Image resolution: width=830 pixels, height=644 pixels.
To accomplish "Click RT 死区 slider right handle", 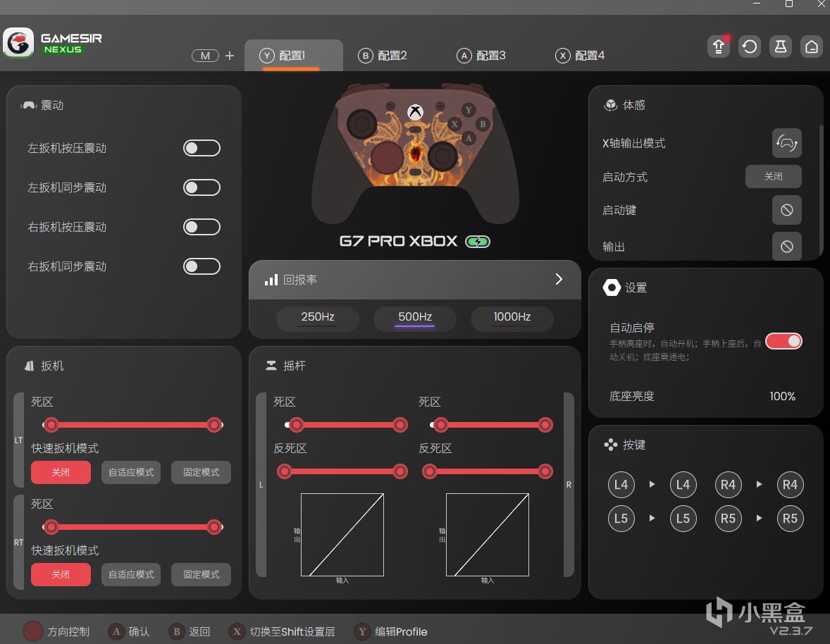I will (x=214, y=526).
